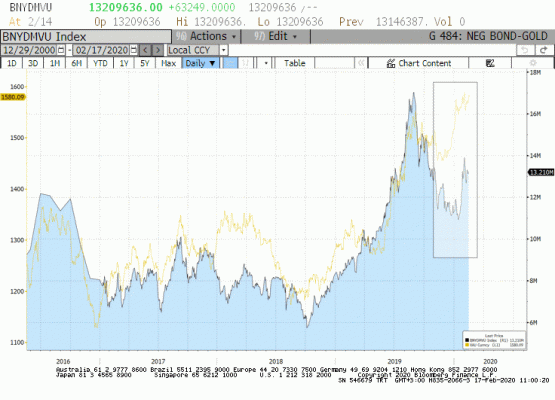The height and width of the screenshot is (400, 555).
Task: Open chart settings gear icon
Action: [x=533, y=63]
